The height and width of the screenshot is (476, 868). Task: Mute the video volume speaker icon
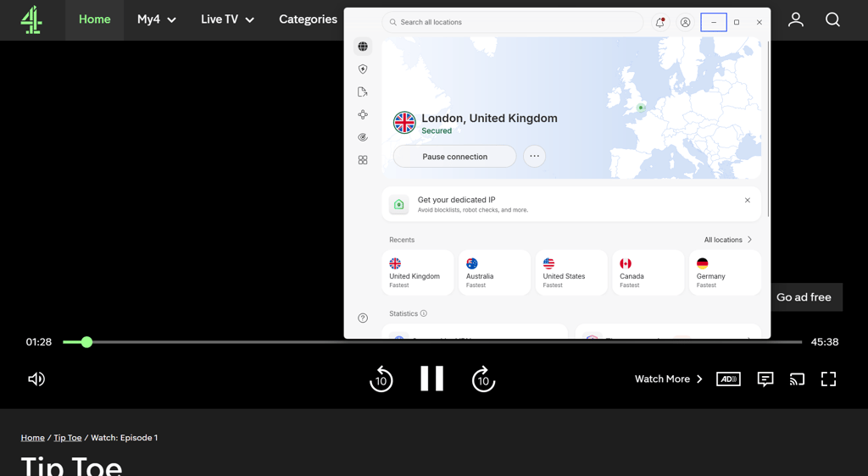[36, 379]
